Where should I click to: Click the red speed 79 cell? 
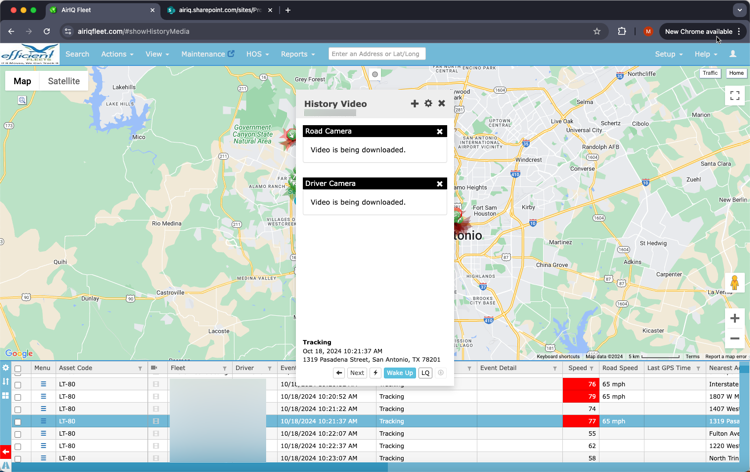pyautogui.click(x=581, y=396)
